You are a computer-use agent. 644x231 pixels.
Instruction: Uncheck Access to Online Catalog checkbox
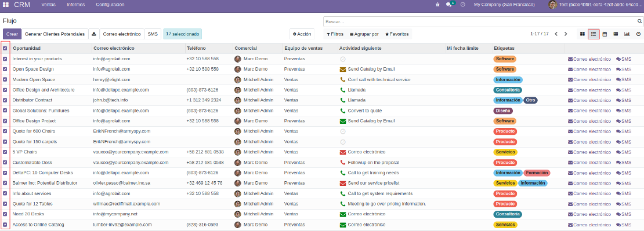(x=5, y=225)
